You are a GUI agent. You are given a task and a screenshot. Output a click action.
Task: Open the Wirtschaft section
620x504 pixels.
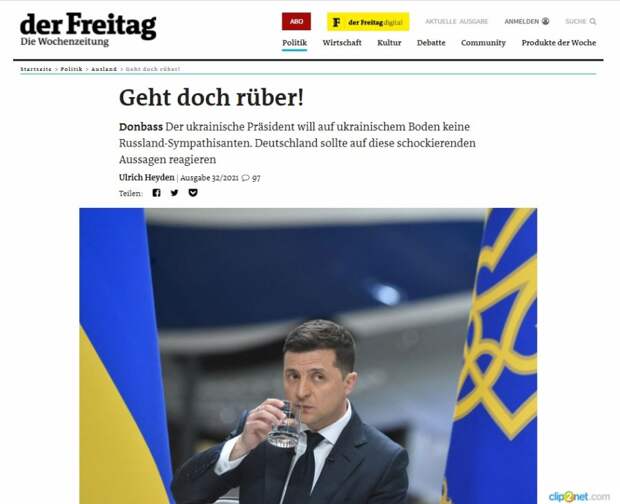(342, 43)
